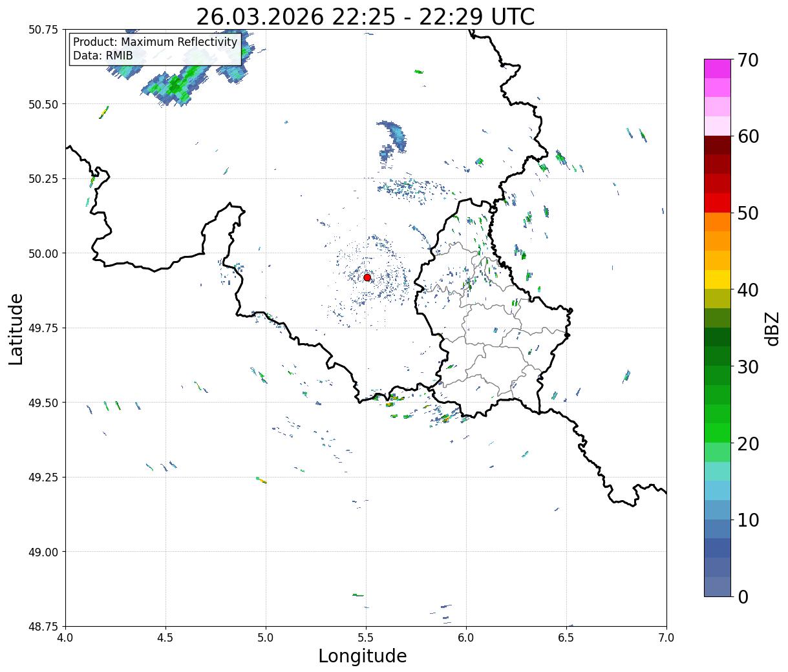Click the red radar location marker
Viewport: 788px width, 672px height.
click(367, 277)
